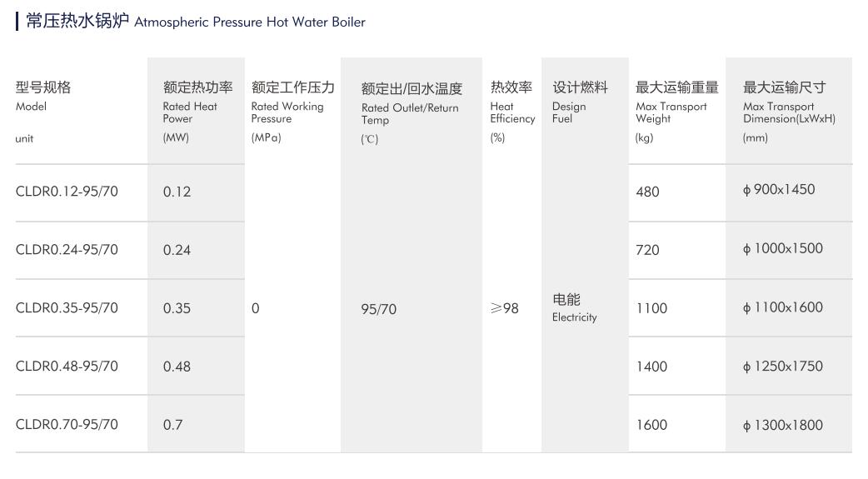Select the 1100 kg weight value
The height and width of the screenshot is (479, 868).
point(651,308)
